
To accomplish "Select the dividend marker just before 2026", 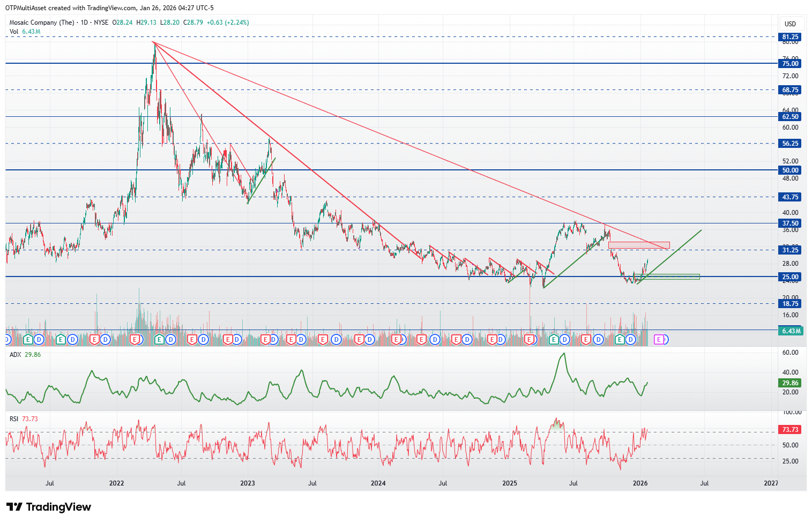I will [x=631, y=339].
